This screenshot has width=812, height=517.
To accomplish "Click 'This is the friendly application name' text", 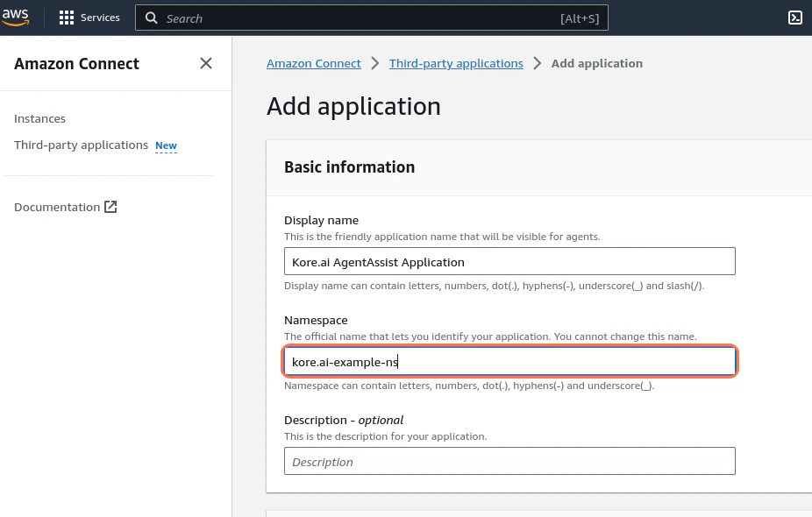I will 442,237.
